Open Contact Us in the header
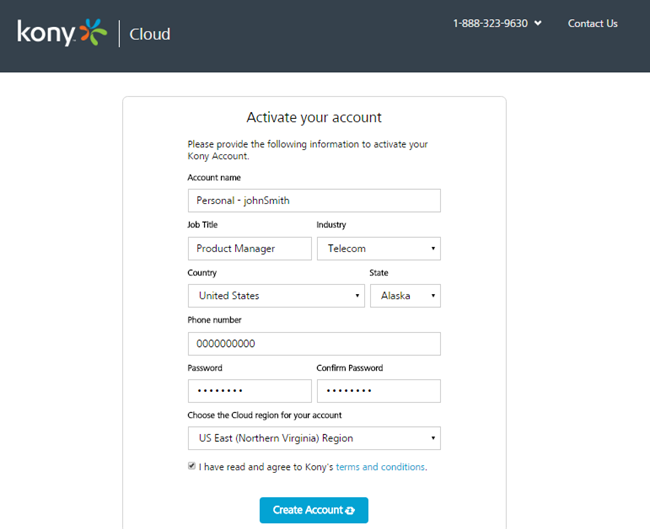Viewport: 650px width, 529px height. click(x=593, y=23)
